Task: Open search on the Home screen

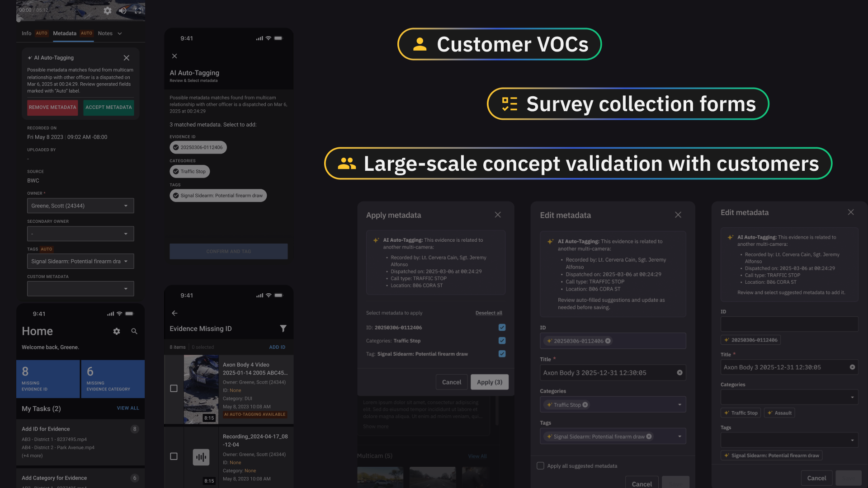Action: pyautogui.click(x=134, y=331)
